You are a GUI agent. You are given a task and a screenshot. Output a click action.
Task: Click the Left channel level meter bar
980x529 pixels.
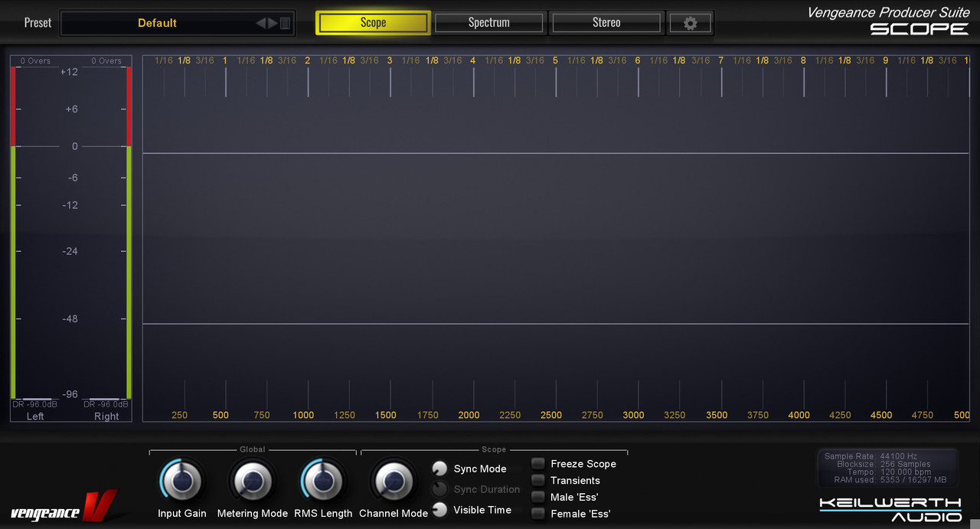(x=13, y=233)
